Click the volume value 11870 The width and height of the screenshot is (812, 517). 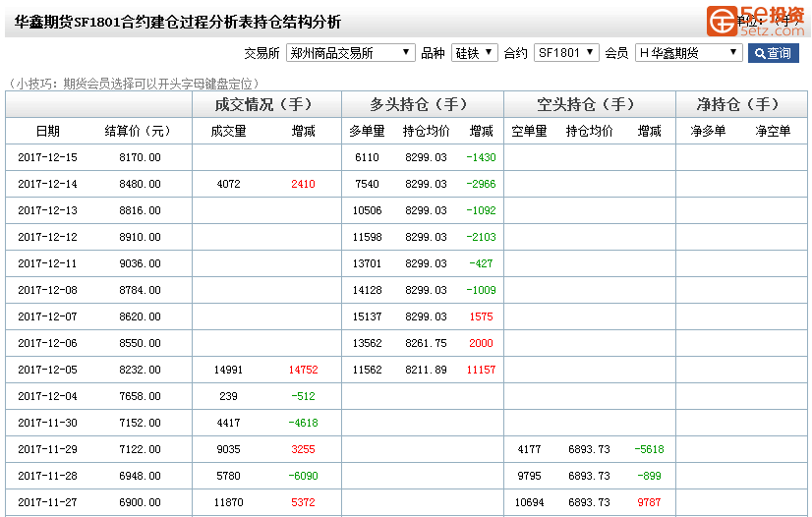coord(228,502)
